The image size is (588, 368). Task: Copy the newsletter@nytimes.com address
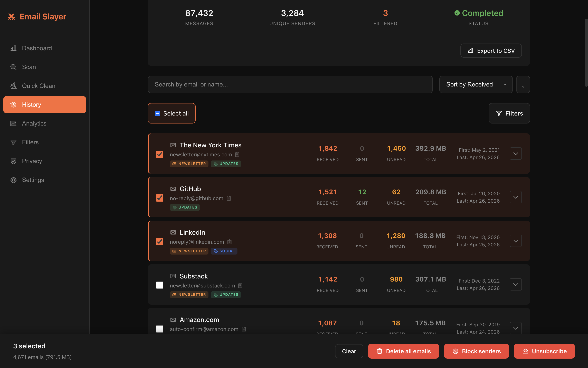[x=237, y=155]
